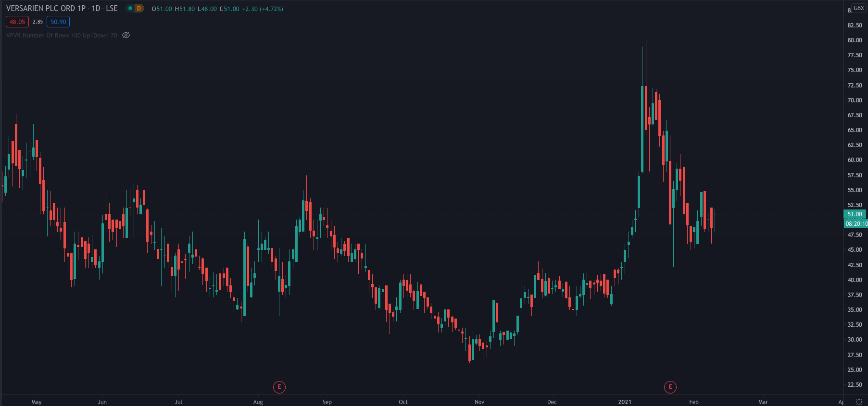Select the VPVR Number Of Rows indicator label
The image size is (868, 406).
coord(62,35)
